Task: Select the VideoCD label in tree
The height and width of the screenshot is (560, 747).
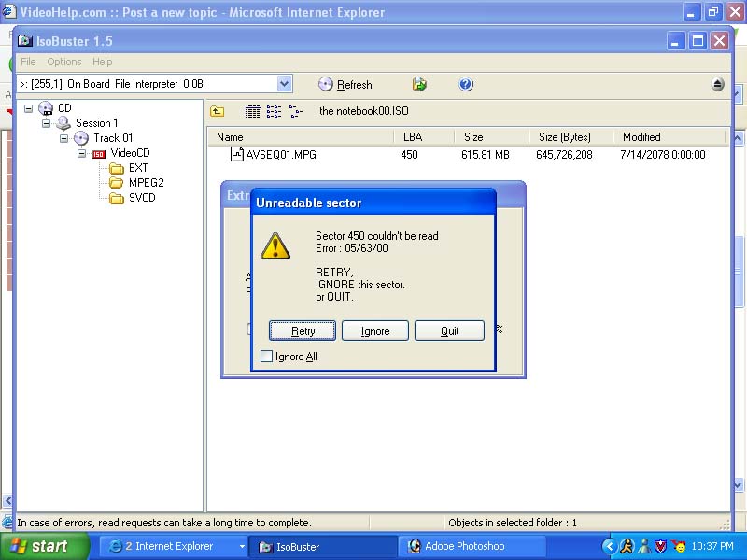Action: 130,153
